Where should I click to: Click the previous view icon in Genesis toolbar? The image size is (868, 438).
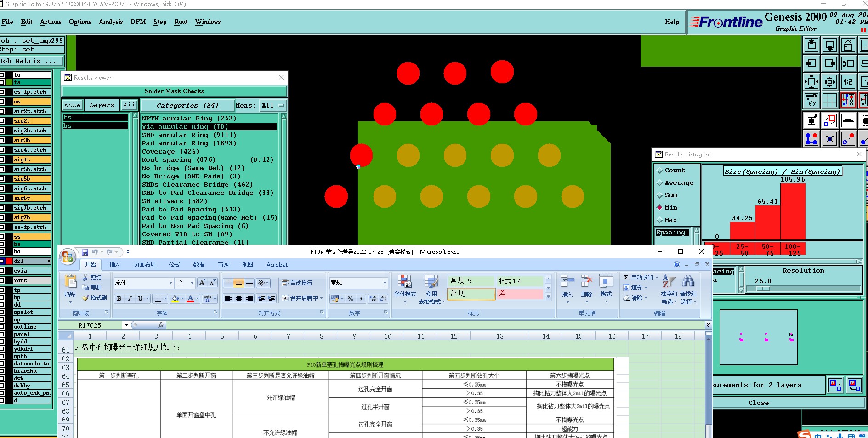pyautogui.click(x=848, y=63)
